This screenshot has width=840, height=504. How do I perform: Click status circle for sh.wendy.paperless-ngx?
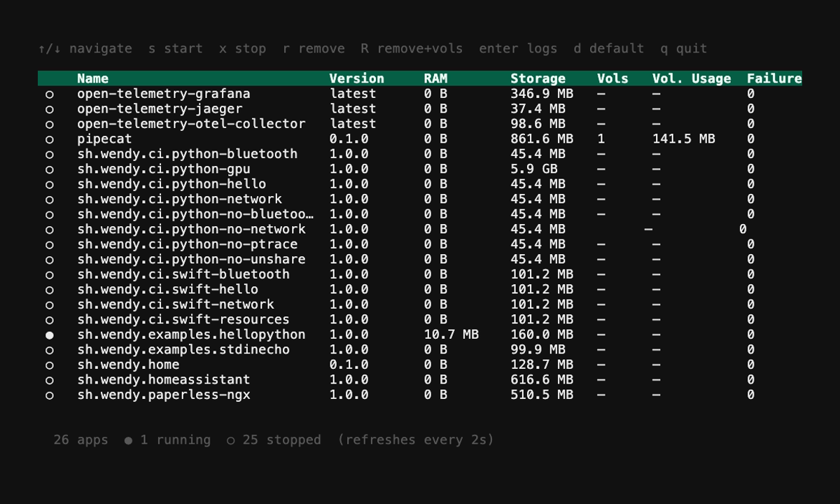point(50,395)
